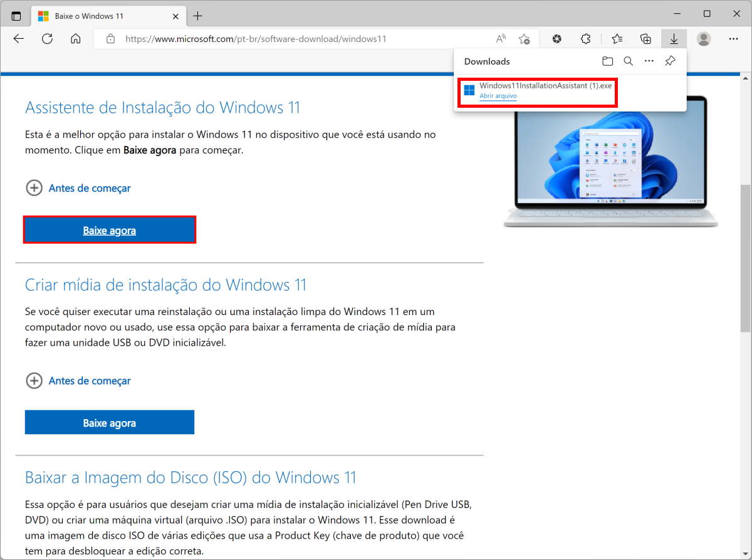Open the browser home page
The image size is (752, 560).
pos(76,39)
